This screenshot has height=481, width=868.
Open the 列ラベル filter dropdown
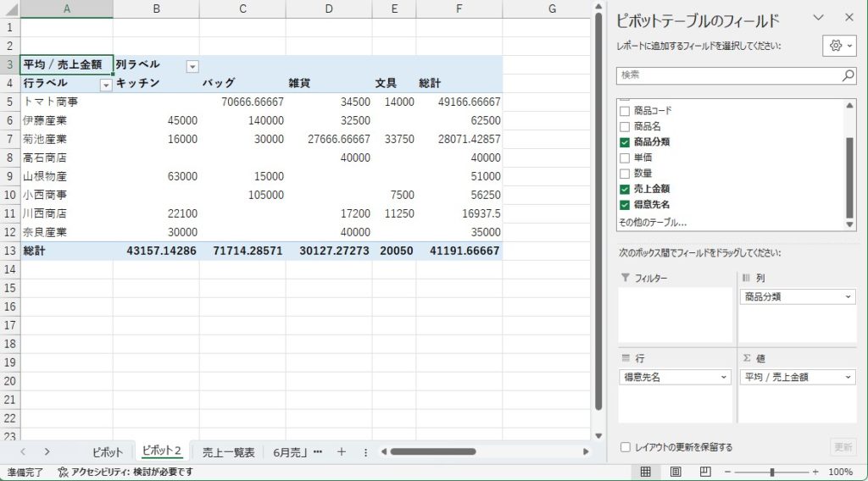coord(192,65)
